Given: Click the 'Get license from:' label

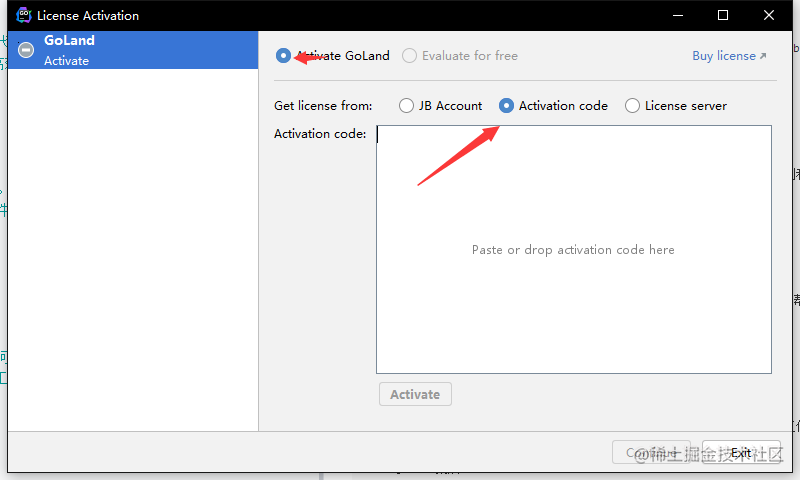Looking at the screenshot, I should [x=323, y=106].
